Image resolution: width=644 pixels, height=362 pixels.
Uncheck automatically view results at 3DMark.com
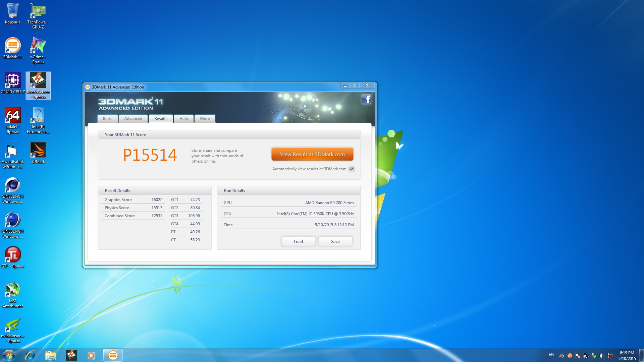[x=352, y=169]
